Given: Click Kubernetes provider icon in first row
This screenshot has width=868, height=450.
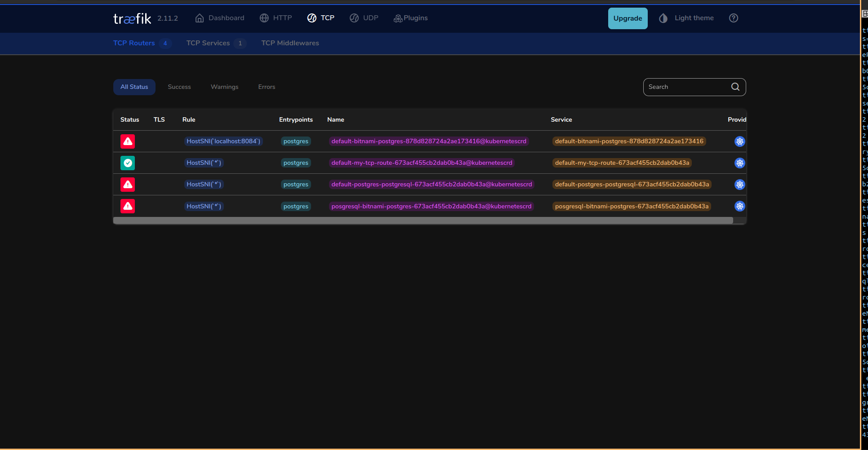Looking at the screenshot, I should tap(739, 141).
